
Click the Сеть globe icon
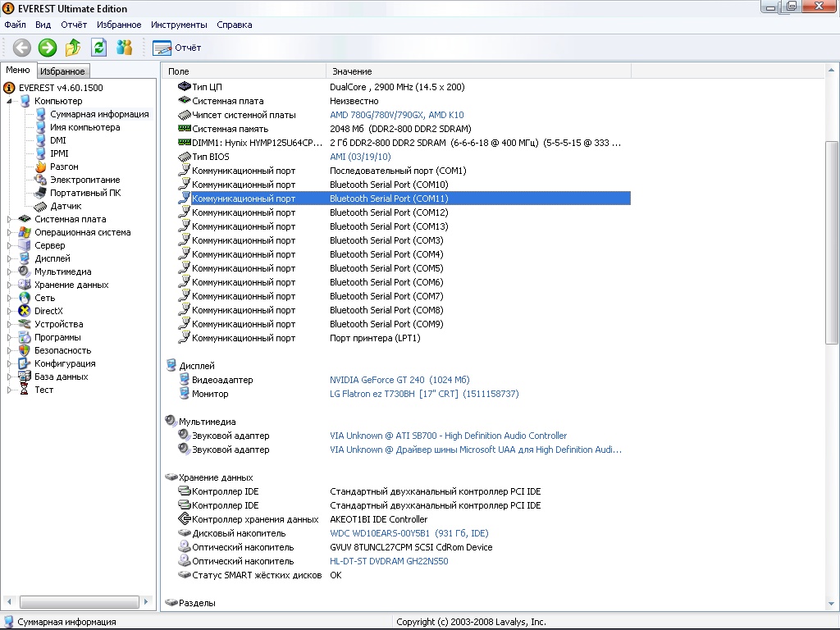click(x=25, y=298)
